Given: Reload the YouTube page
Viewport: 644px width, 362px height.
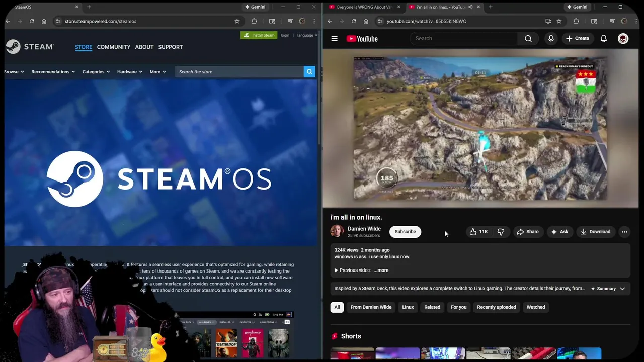Looking at the screenshot, I should pyautogui.click(x=354, y=21).
